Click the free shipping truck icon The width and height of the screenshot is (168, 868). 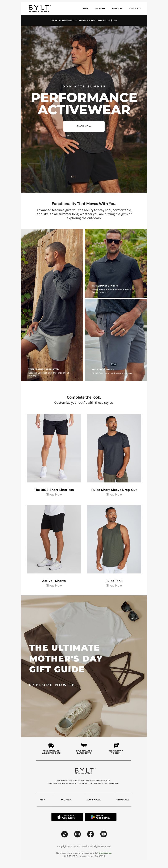(51, 745)
